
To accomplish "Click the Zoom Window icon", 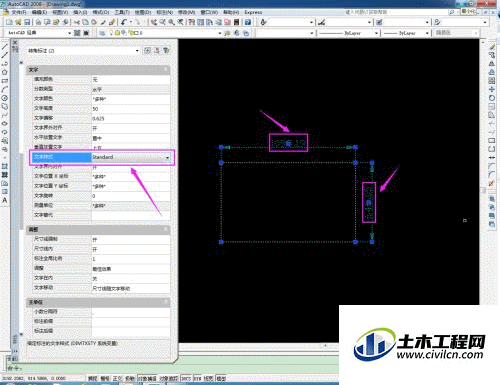I will click(x=171, y=22).
